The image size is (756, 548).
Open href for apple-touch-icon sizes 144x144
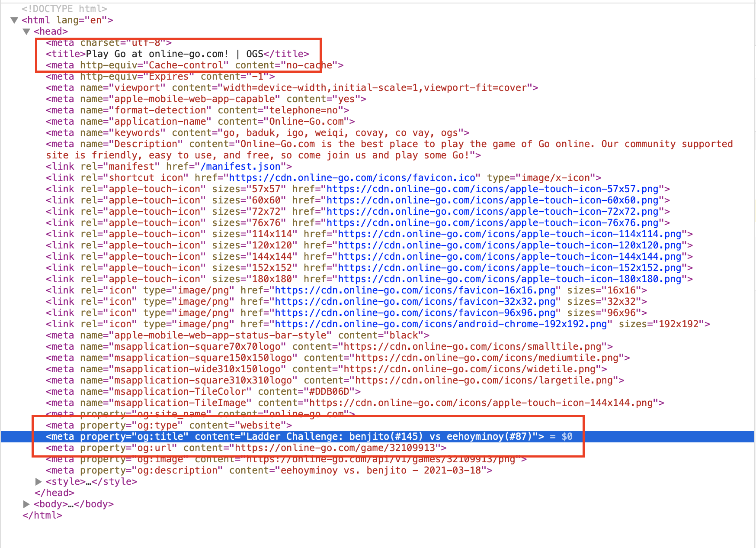[x=509, y=257]
